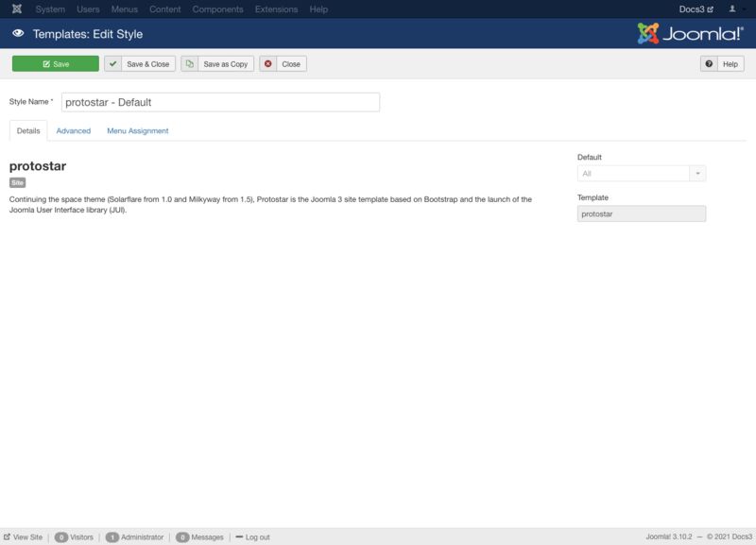Click the Help toolbar button
Screen dimensions: 756x545
click(722, 63)
